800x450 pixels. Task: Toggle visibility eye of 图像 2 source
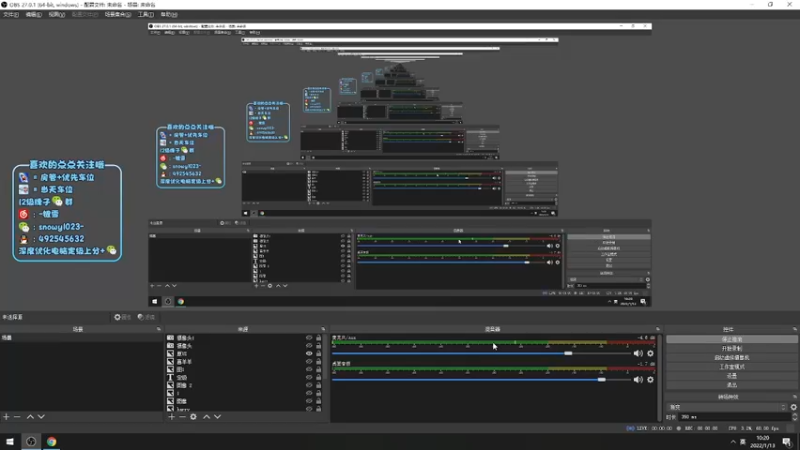pyautogui.click(x=309, y=385)
